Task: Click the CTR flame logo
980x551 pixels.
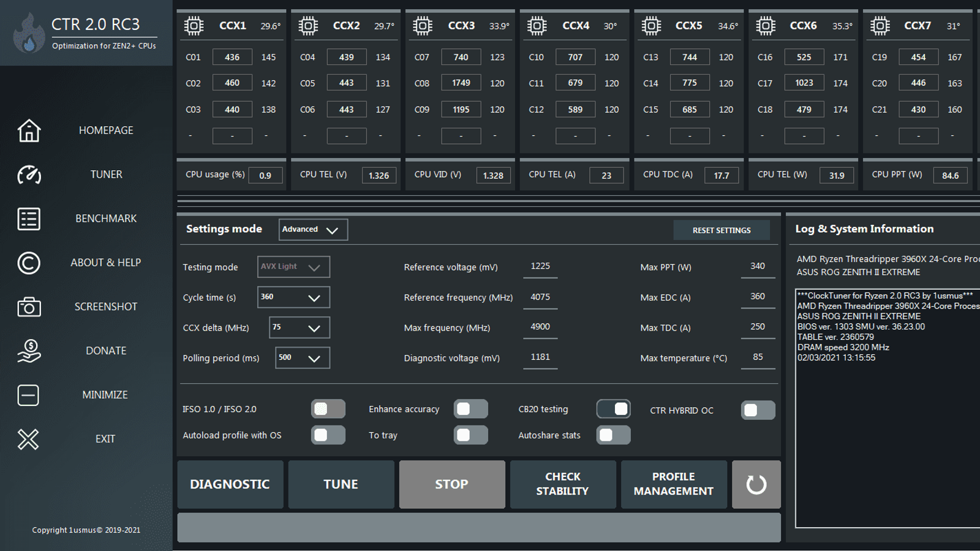Action: tap(29, 33)
